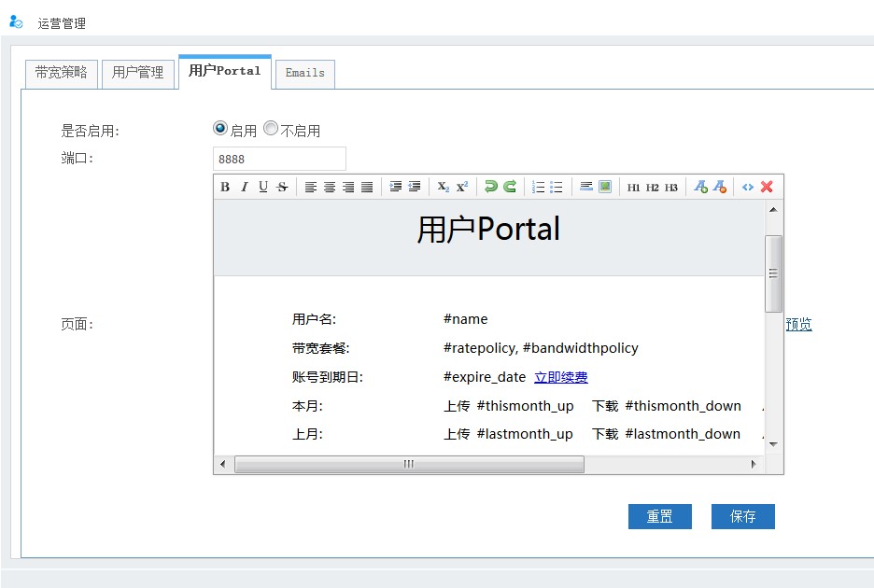Toggle bold formatting in editor toolbar
874x588 pixels.
[x=225, y=187]
